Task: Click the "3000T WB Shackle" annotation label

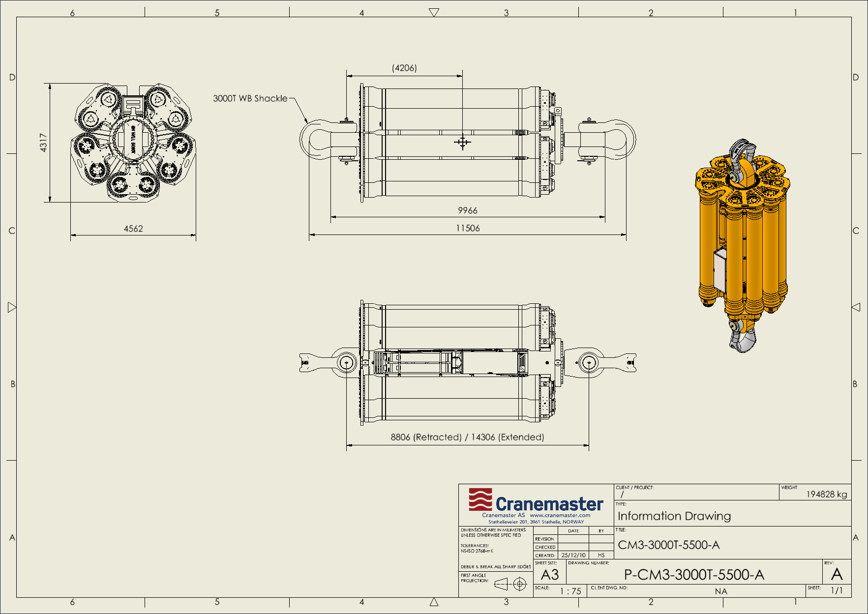Action: pos(250,98)
